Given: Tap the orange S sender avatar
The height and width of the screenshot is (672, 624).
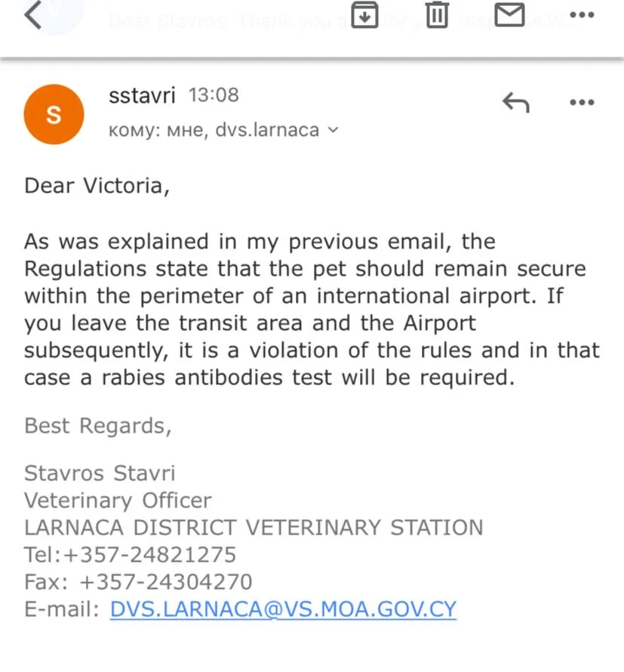Looking at the screenshot, I should tap(54, 114).
